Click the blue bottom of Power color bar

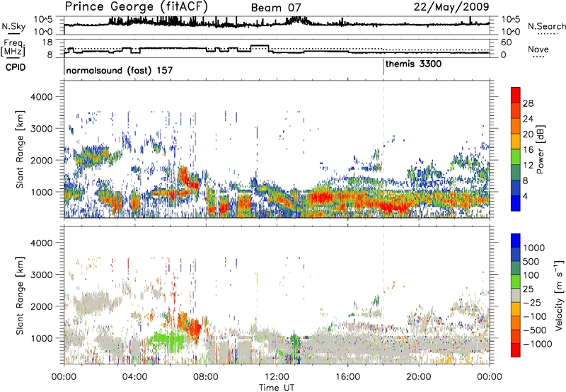pos(516,204)
